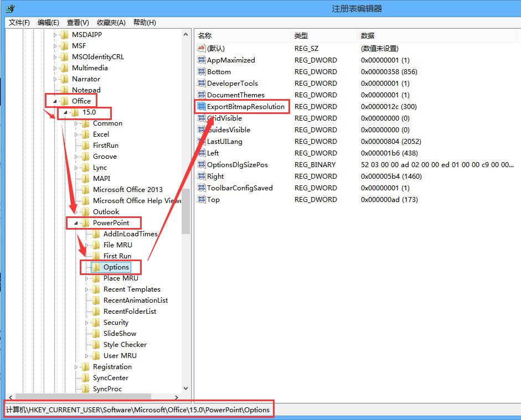The height and width of the screenshot is (420, 521).
Task: Click the tree scroll up arrow
Action: tap(185, 34)
